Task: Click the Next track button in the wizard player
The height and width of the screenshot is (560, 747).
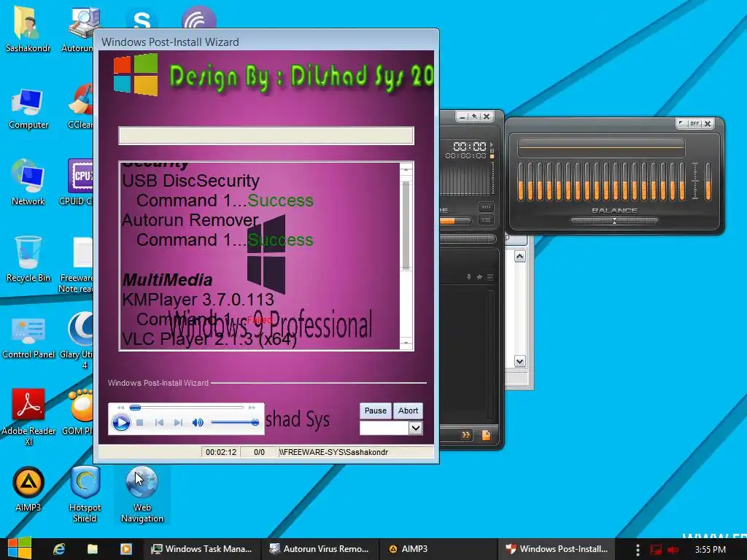Action: (178, 422)
